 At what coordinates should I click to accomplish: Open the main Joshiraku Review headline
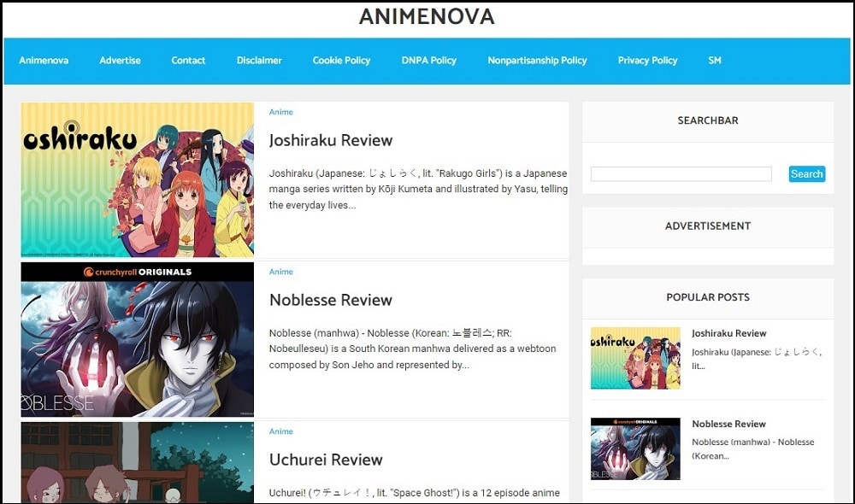click(330, 141)
